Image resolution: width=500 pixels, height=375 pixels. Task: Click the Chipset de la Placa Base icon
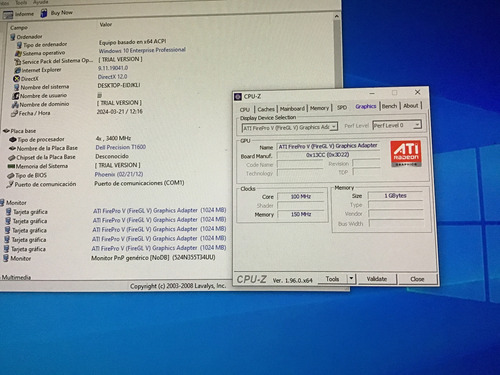point(12,157)
